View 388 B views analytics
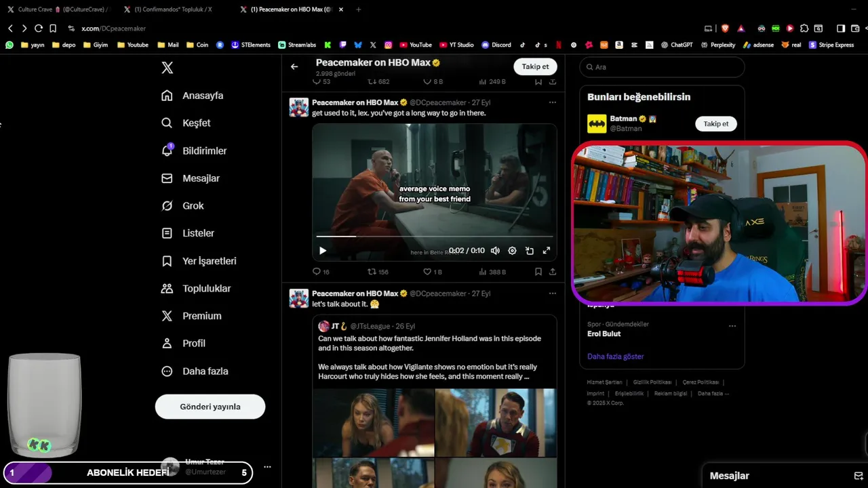 [x=492, y=272]
